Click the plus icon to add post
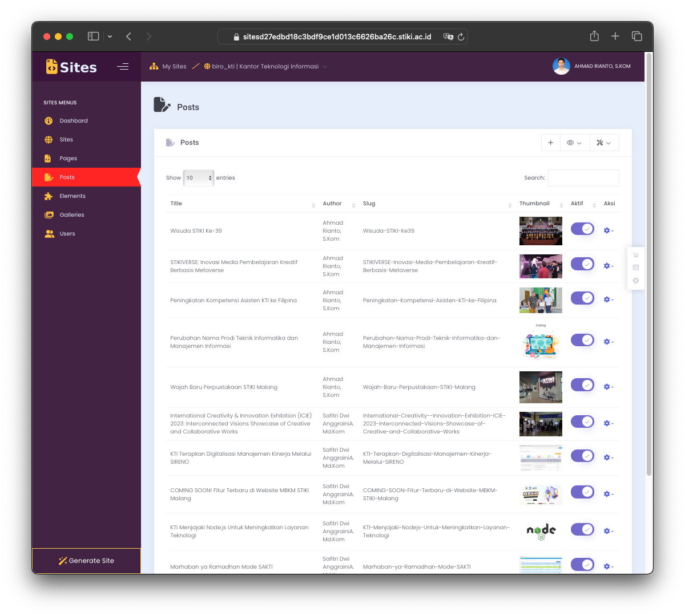The image size is (685, 616). (x=550, y=143)
